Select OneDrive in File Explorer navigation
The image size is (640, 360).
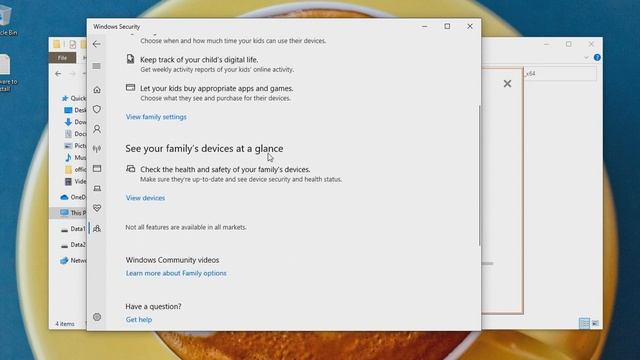[x=73, y=197]
